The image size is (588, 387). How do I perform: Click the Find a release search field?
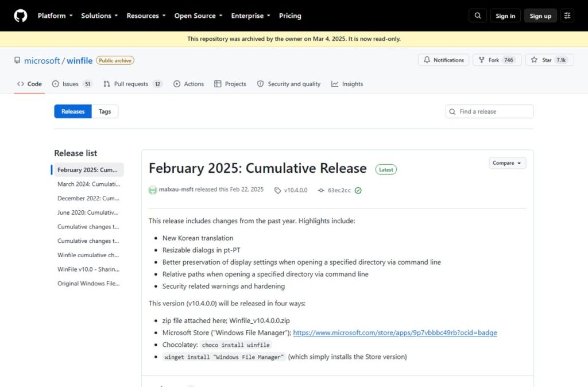click(489, 111)
